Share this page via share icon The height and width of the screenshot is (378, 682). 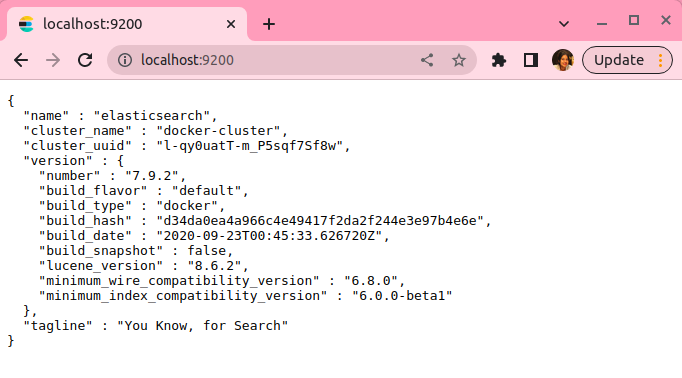(x=427, y=60)
